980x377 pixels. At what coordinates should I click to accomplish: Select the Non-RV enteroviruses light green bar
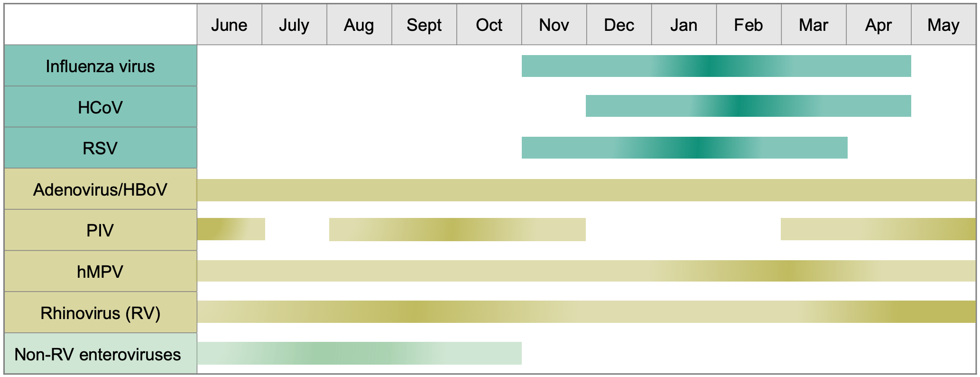coord(359,353)
